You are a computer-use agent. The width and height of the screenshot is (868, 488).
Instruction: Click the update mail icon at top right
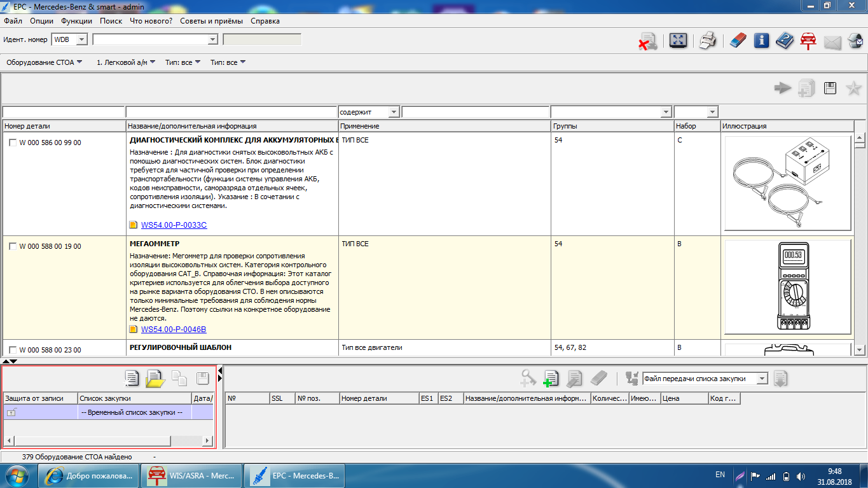pyautogui.click(x=855, y=41)
